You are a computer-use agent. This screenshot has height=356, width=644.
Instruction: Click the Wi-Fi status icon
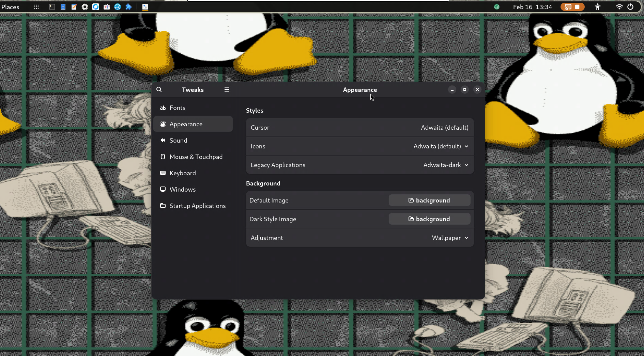click(619, 7)
